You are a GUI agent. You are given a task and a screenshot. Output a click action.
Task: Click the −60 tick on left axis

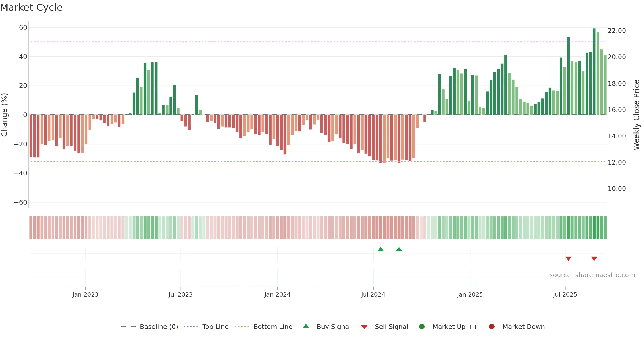tap(21, 202)
